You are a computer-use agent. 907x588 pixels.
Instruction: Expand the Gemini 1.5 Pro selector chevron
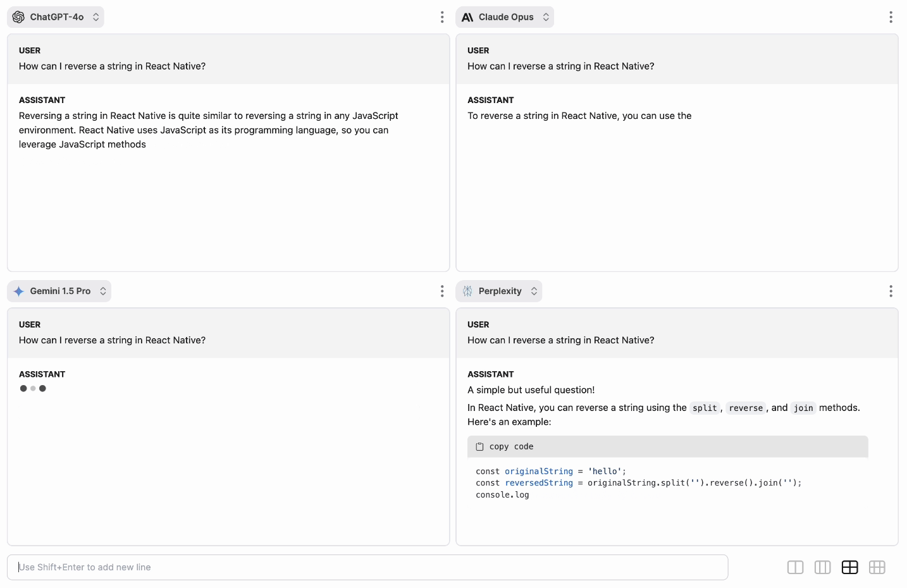(103, 291)
